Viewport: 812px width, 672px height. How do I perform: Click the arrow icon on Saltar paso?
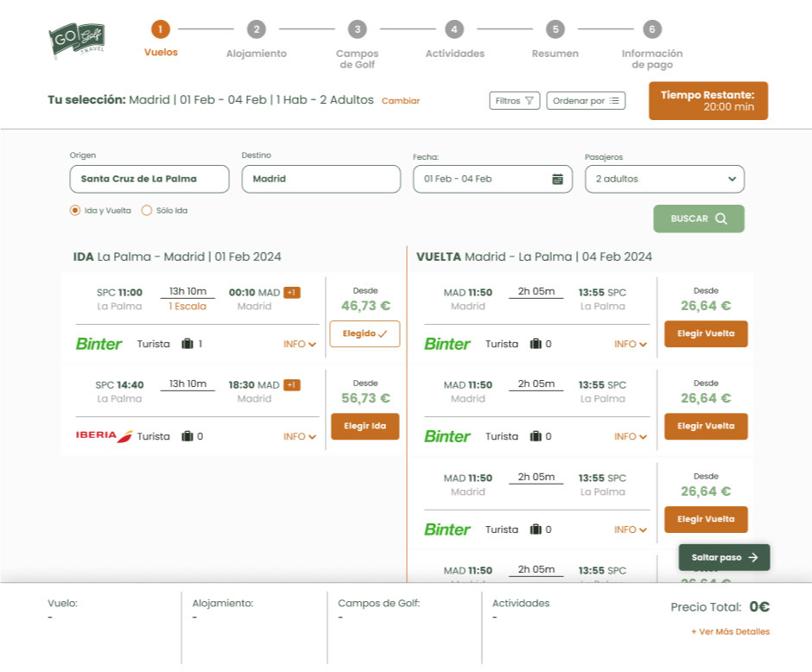click(752, 557)
